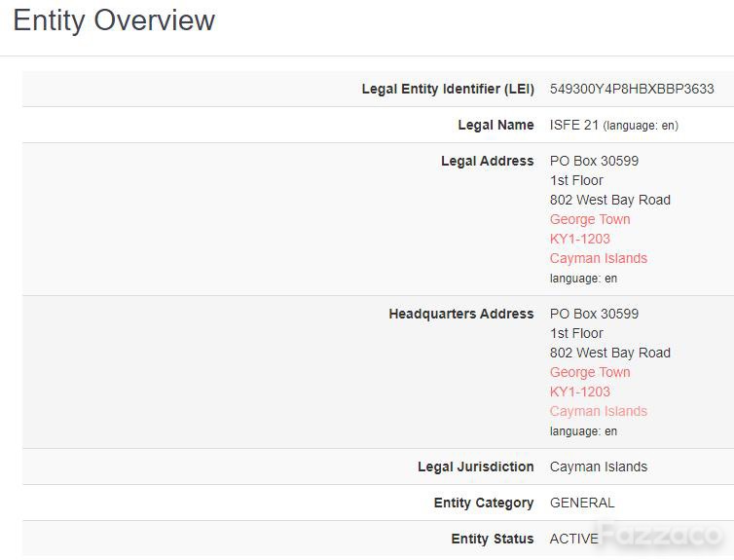Click PO Box 30599 under Legal Address
The width and height of the screenshot is (734, 560).
point(594,161)
